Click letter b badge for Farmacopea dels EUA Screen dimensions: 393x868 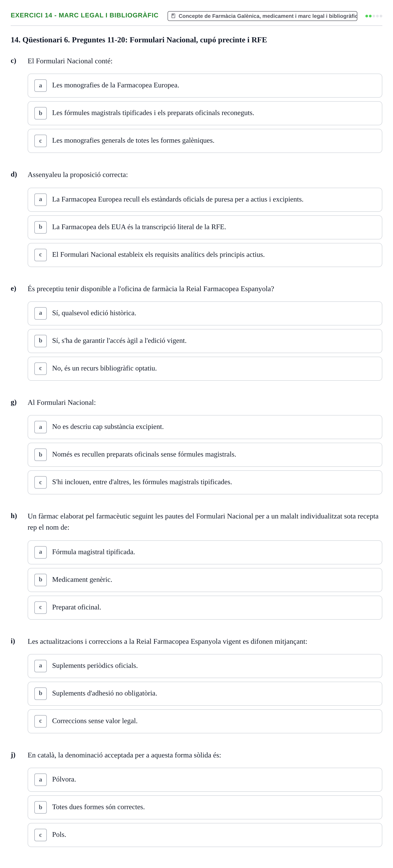(x=40, y=227)
